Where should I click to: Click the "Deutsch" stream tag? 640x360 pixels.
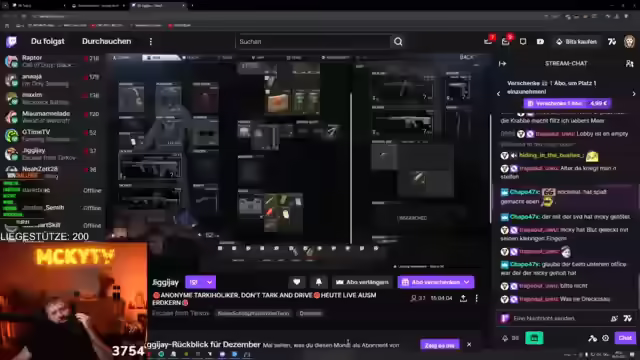(x=311, y=313)
